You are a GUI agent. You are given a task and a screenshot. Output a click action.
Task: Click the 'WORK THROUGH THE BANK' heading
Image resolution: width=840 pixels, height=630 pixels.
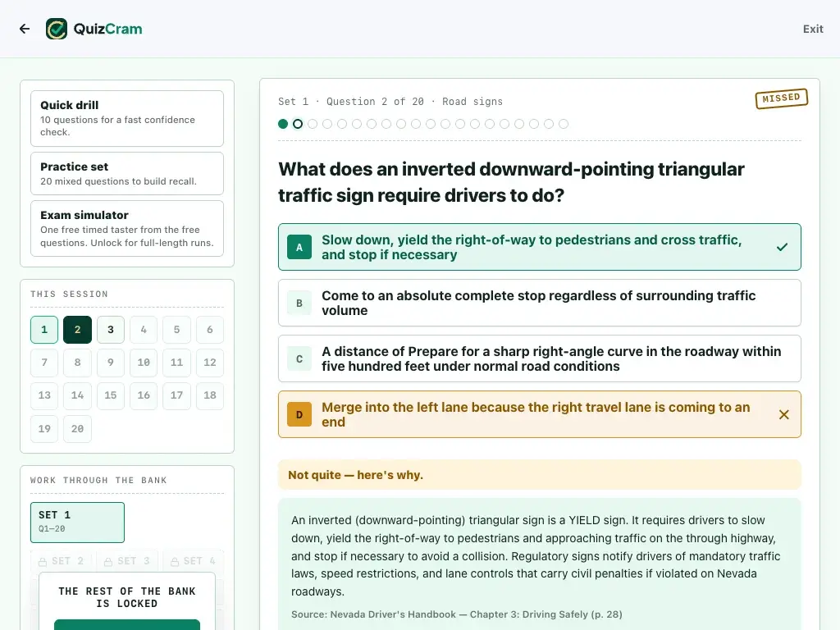pos(98,481)
